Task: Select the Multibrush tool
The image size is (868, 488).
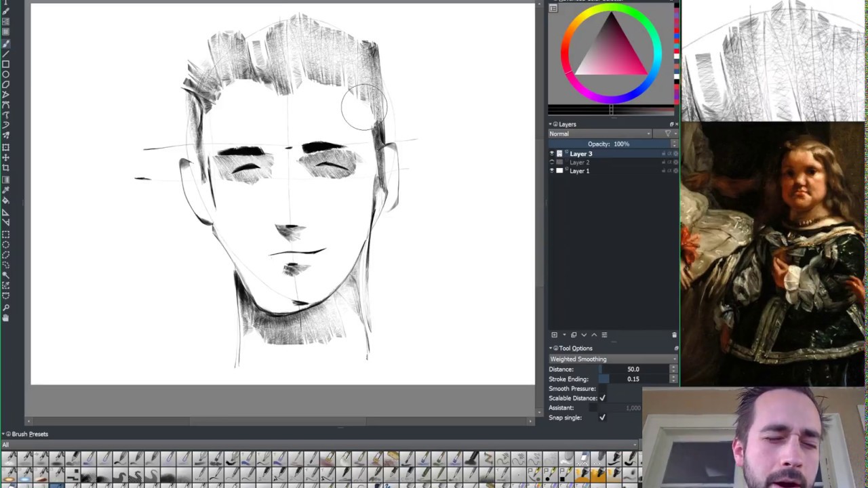Action: pos(5,136)
